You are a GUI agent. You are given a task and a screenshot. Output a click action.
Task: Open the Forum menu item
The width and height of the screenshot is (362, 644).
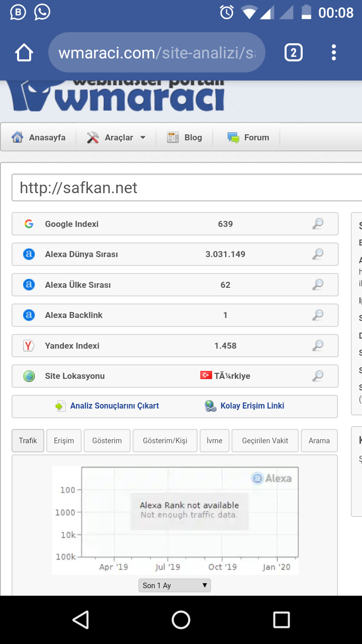pyautogui.click(x=248, y=137)
